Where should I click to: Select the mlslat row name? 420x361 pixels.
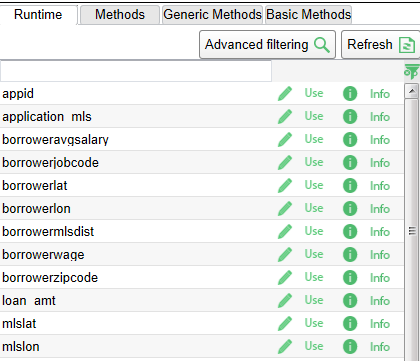click(19, 324)
